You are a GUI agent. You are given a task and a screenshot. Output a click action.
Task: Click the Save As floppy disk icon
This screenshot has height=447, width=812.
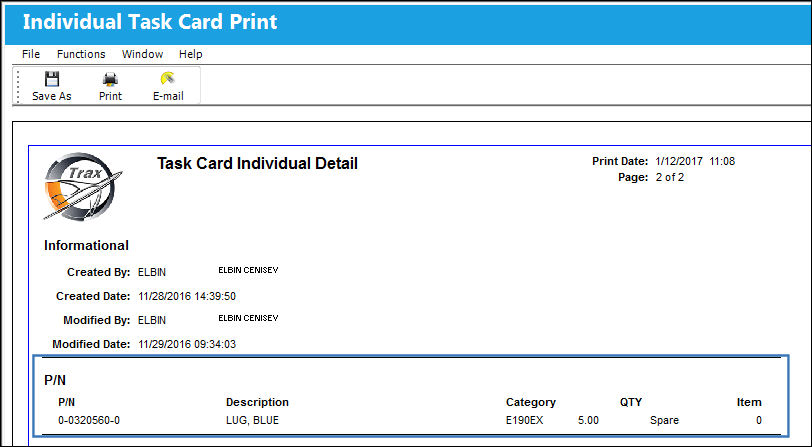pyautogui.click(x=52, y=79)
